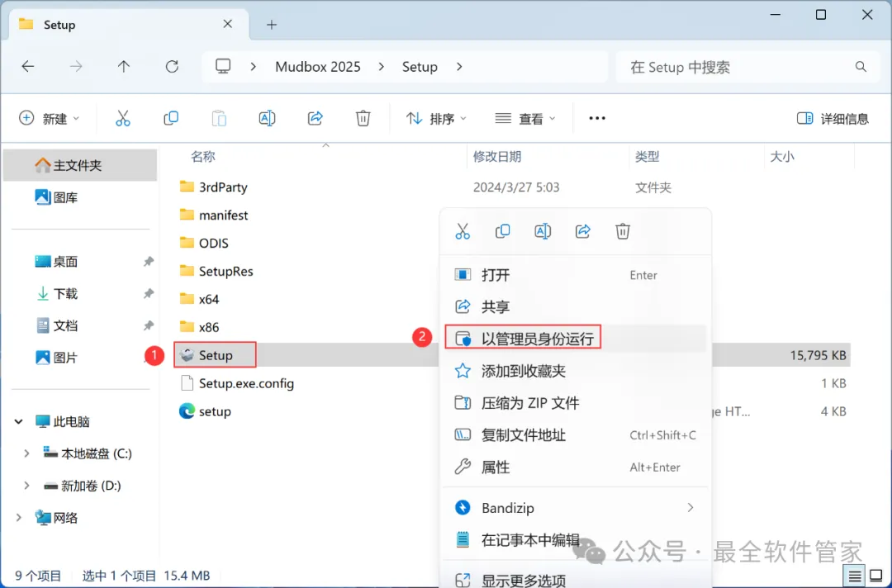Refresh the current folder view
892x588 pixels.
point(172,67)
